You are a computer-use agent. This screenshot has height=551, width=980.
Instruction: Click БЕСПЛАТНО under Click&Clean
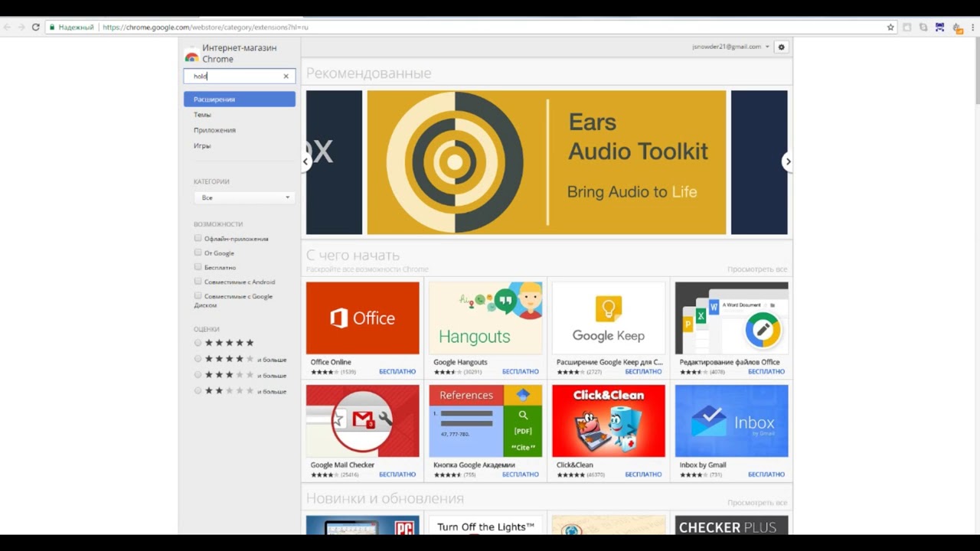[643, 474]
